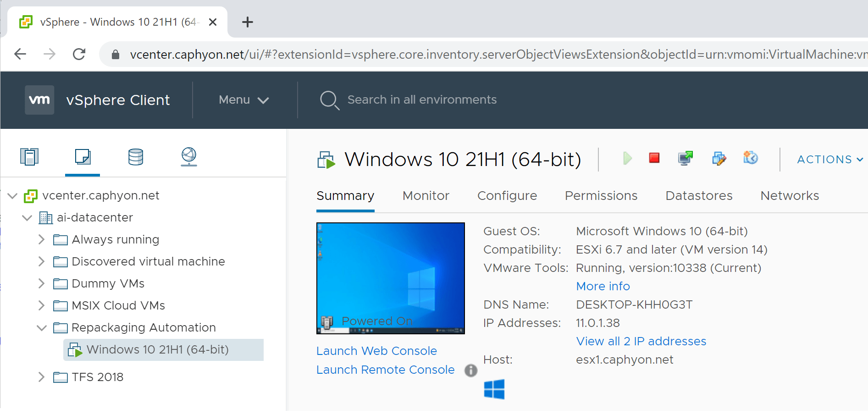Close the vSphere browser tab
The width and height of the screenshot is (868, 415).
pos(213,22)
